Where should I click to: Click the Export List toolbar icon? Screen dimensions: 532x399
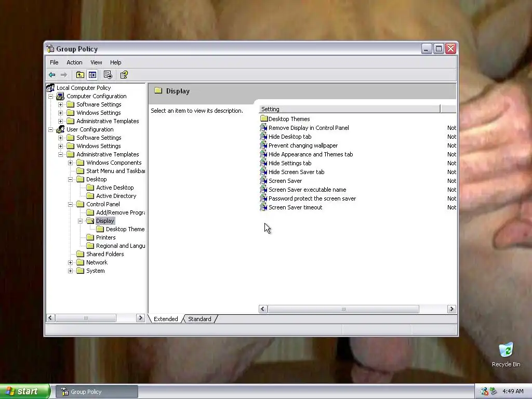(108, 75)
